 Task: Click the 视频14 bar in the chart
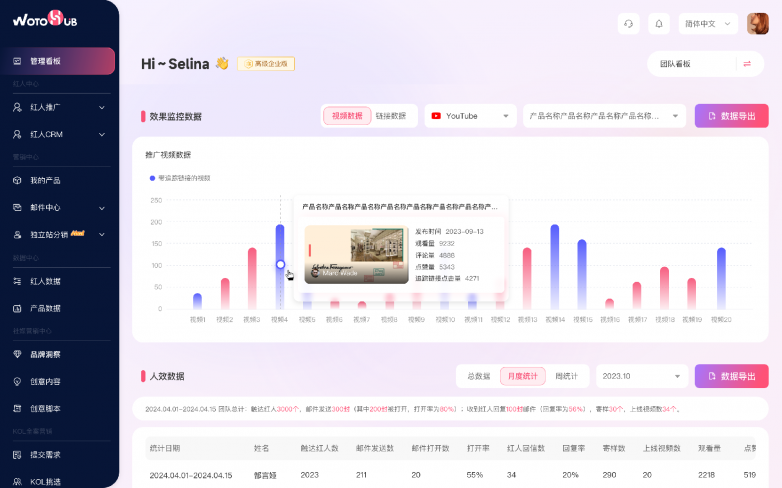[x=555, y=266]
